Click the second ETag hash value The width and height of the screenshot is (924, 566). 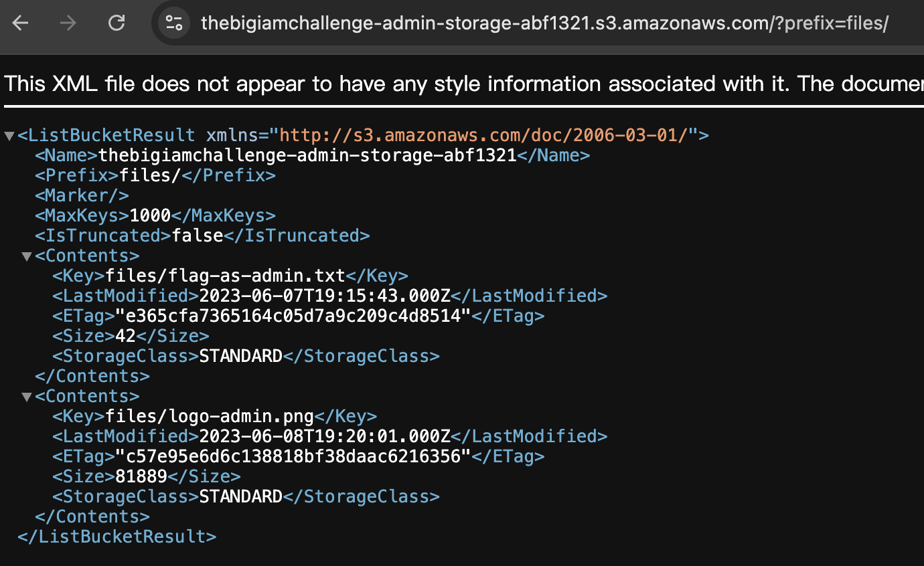(x=293, y=456)
